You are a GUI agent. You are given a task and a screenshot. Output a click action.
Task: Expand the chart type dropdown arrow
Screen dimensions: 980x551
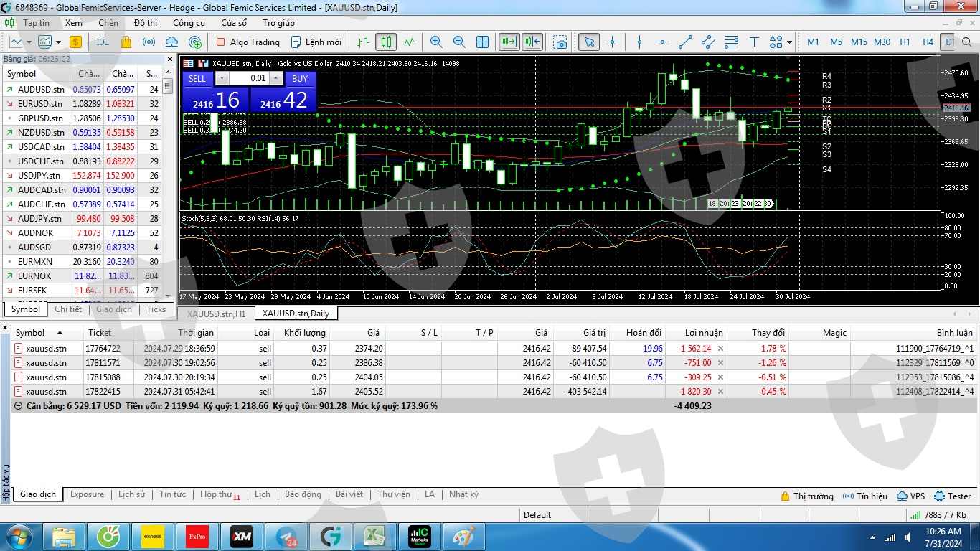pos(59,42)
